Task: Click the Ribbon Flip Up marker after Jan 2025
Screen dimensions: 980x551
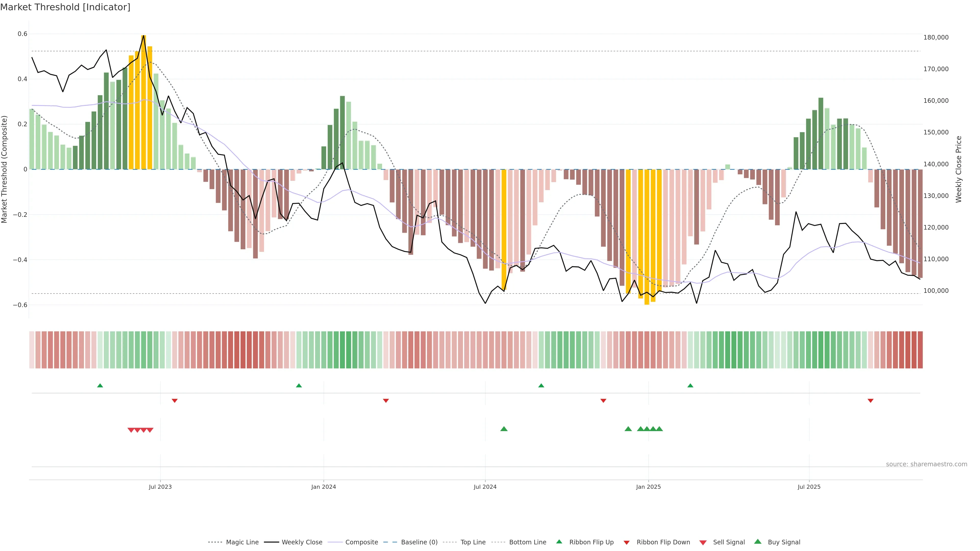Action: pos(690,386)
